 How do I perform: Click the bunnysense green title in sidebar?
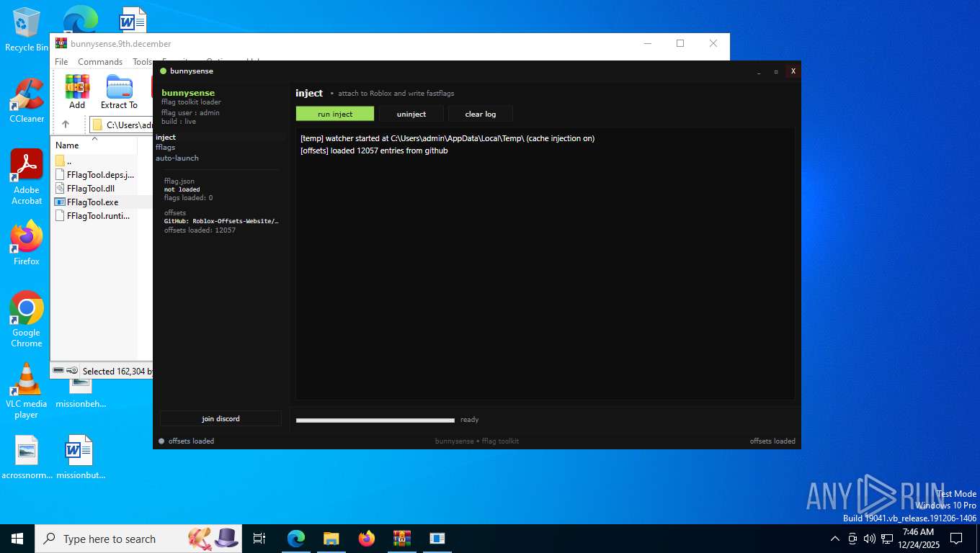coord(188,93)
